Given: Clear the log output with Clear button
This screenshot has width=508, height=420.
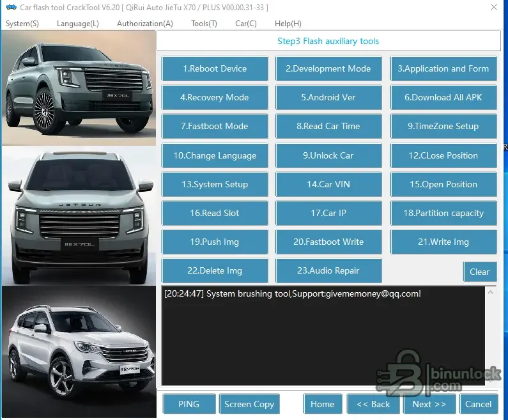Looking at the screenshot, I should 480,272.
